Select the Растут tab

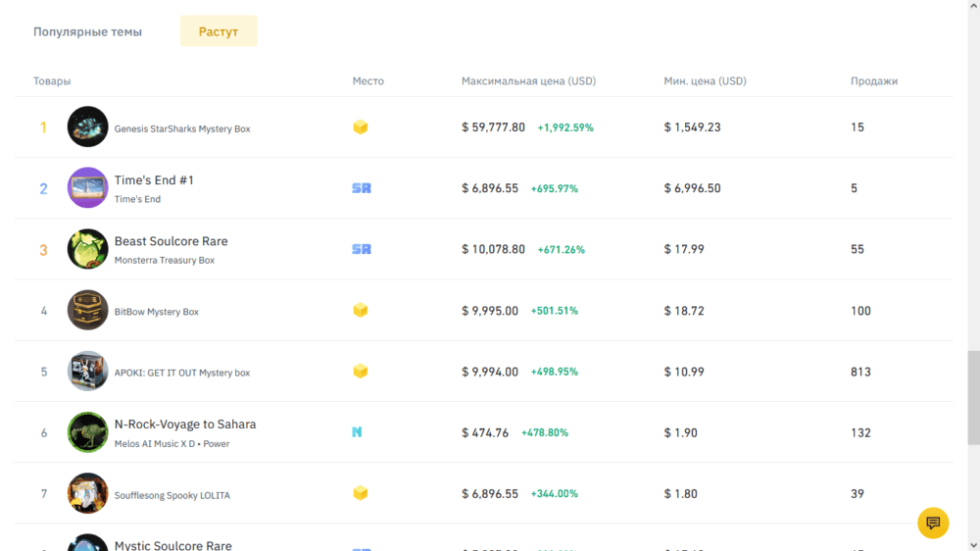pos(219,31)
